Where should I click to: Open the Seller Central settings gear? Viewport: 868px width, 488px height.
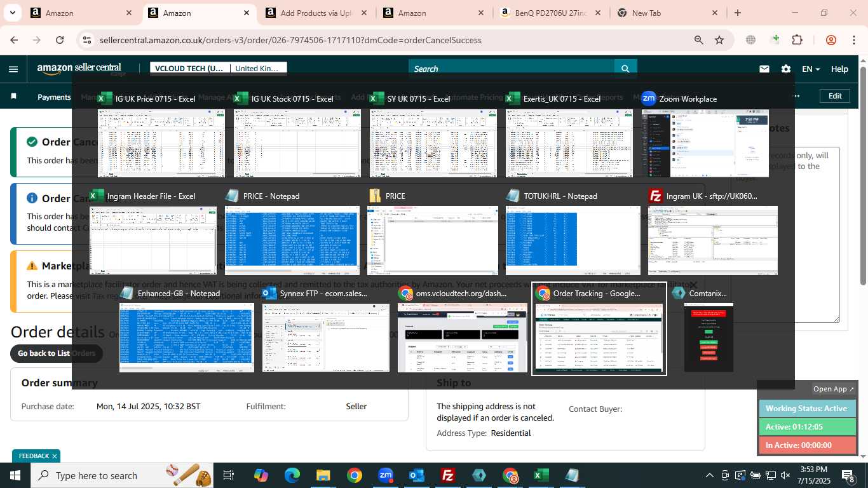(x=786, y=69)
